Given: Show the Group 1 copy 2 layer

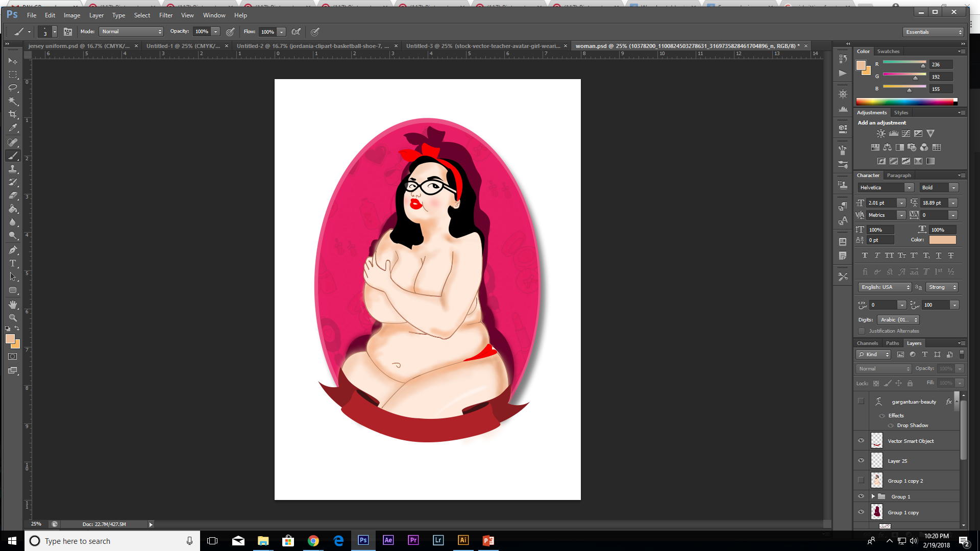Looking at the screenshot, I should (861, 481).
